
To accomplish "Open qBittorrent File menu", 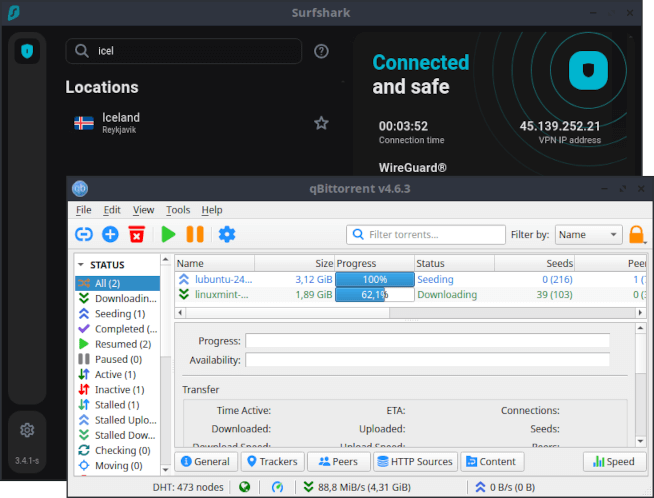I will pos(83,210).
